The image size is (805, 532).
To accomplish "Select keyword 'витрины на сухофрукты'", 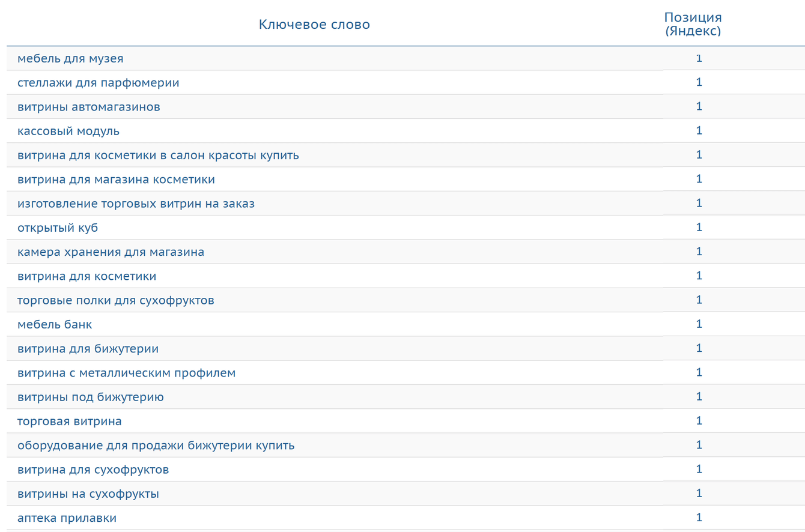I will click(x=88, y=494).
